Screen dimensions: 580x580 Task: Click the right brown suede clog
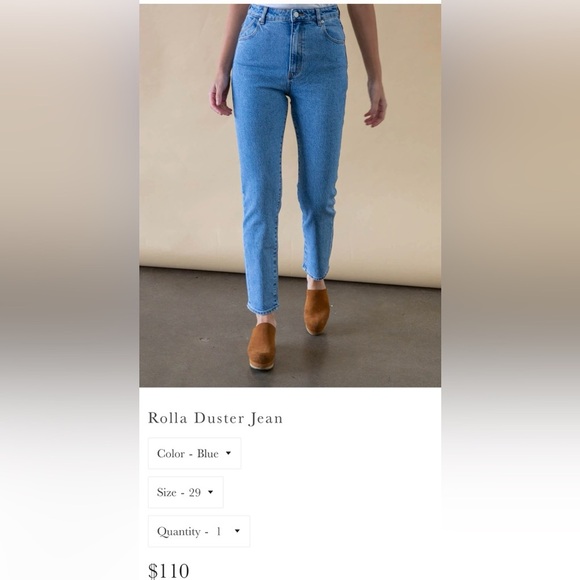point(316,312)
